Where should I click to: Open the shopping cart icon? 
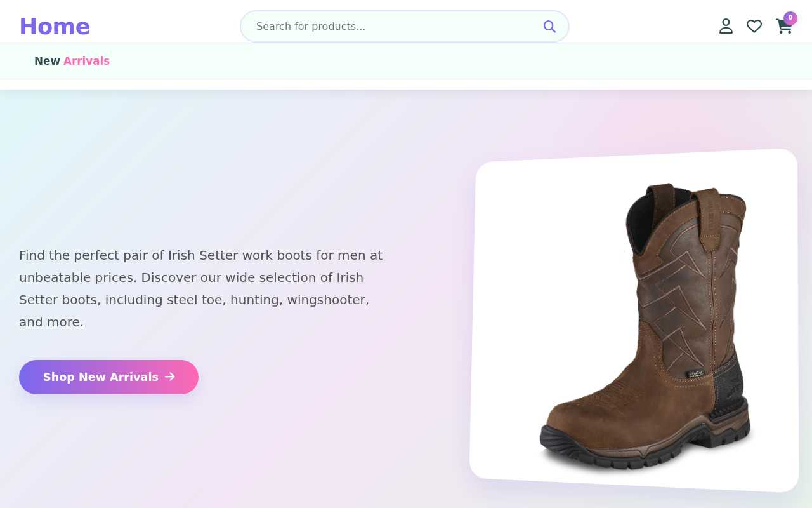pos(784,26)
